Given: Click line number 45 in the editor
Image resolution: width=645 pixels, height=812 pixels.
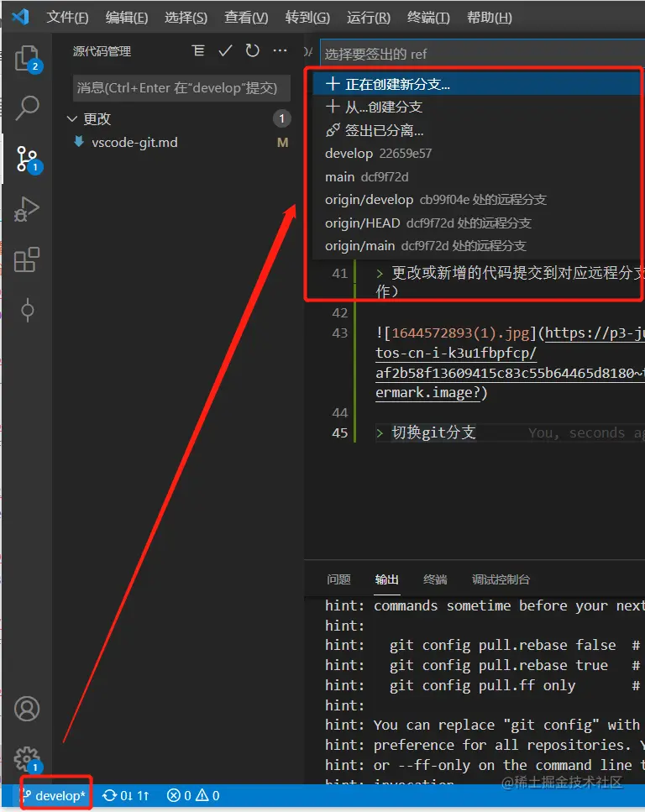Looking at the screenshot, I should 340,432.
